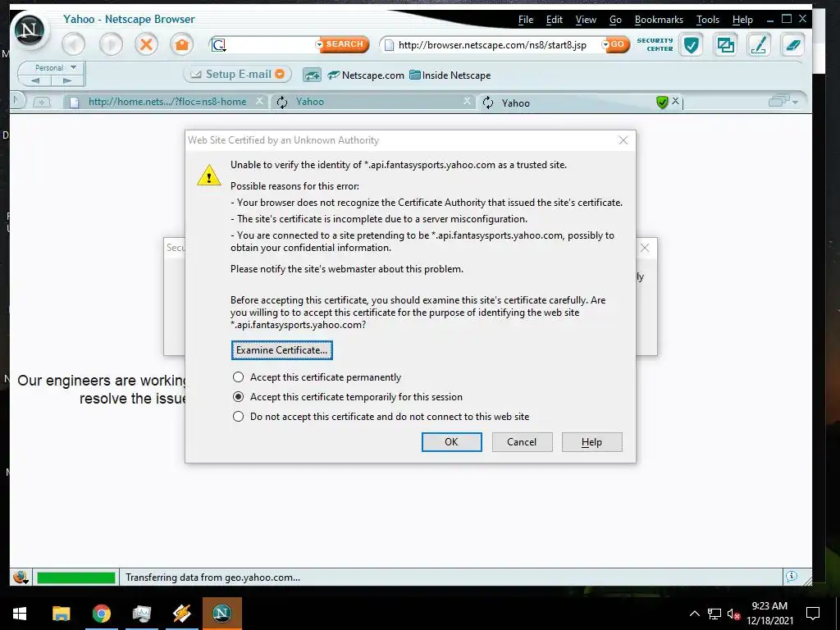Open the address history dropdown arrow
The image size is (840, 630).
coord(605,44)
